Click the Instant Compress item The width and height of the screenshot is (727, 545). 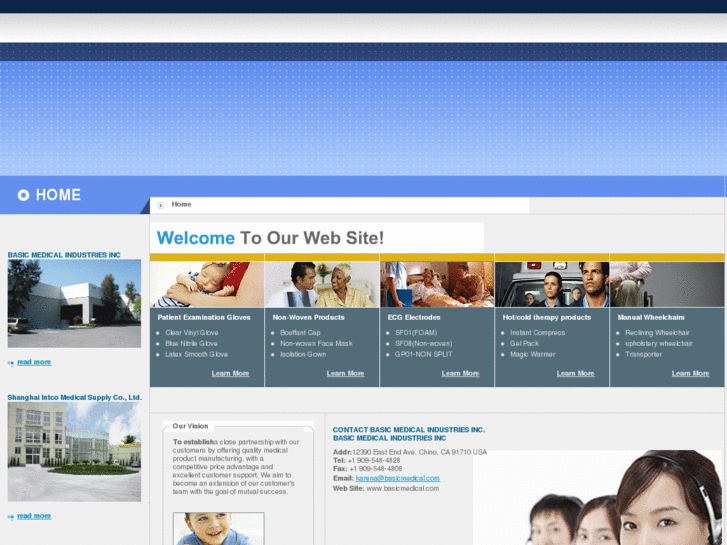click(537, 333)
